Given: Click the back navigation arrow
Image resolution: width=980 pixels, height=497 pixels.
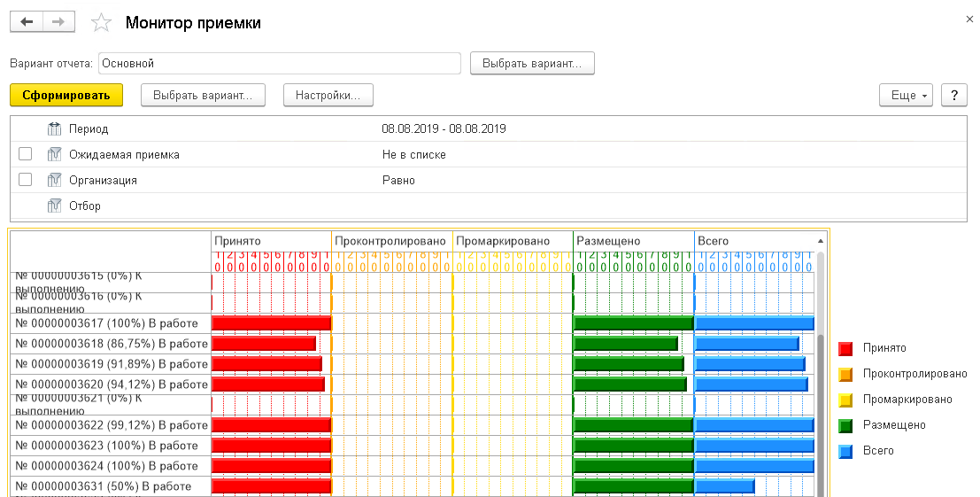Looking at the screenshot, I should [x=27, y=23].
